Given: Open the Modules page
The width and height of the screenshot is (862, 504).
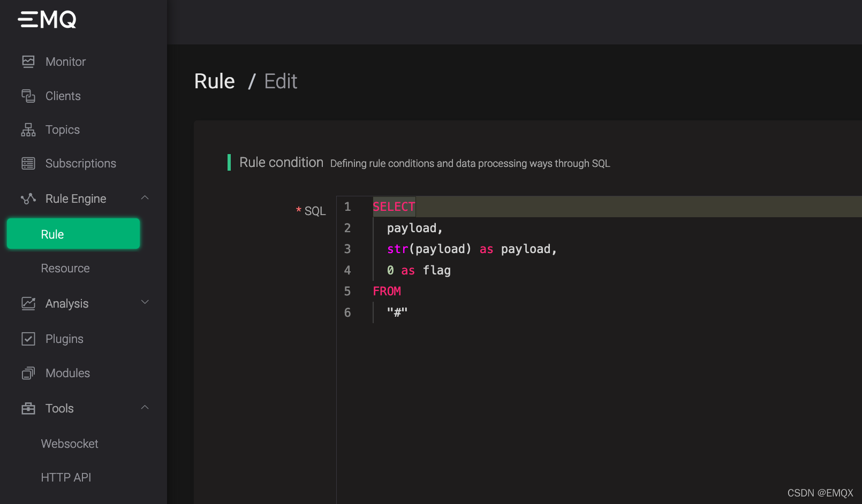Looking at the screenshot, I should pyautogui.click(x=68, y=373).
